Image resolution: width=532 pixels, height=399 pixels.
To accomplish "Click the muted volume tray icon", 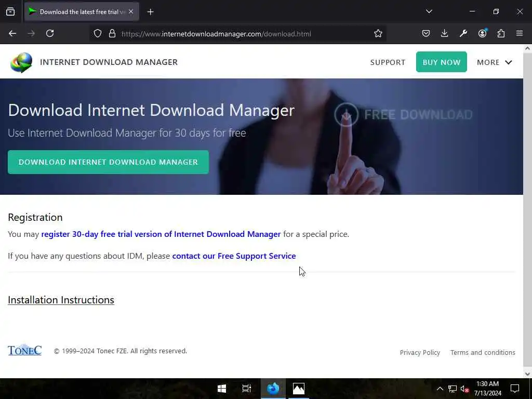I will (464, 389).
